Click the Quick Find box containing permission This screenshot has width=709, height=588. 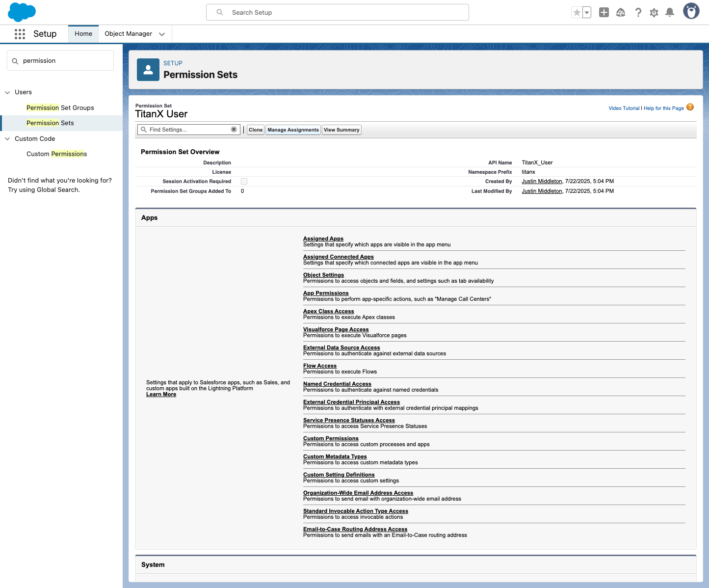pyautogui.click(x=60, y=61)
